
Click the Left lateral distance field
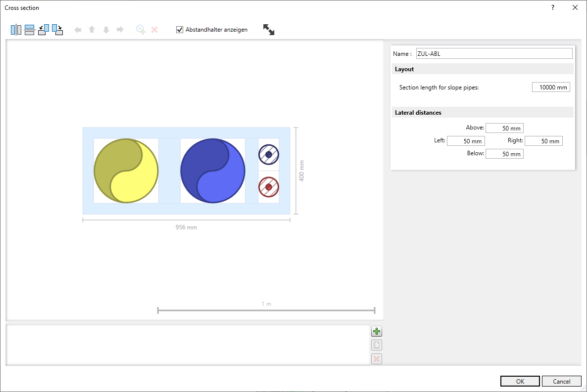466,141
